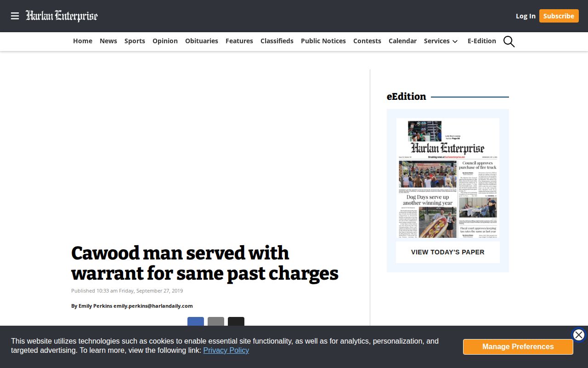Open E-Edition from the navigation bar
The height and width of the screenshot is (368, 588).
tap(482, 41)
